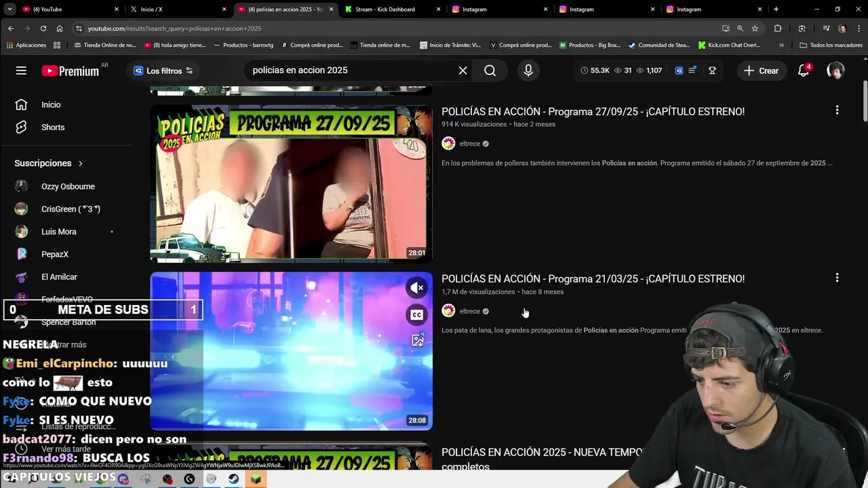Image resolution: width=868 pixels, height=488 pixels.
Task: Open the title POLICÍAS EN ACCIÓN Programa 27/09/25
Action: point(593,112)
